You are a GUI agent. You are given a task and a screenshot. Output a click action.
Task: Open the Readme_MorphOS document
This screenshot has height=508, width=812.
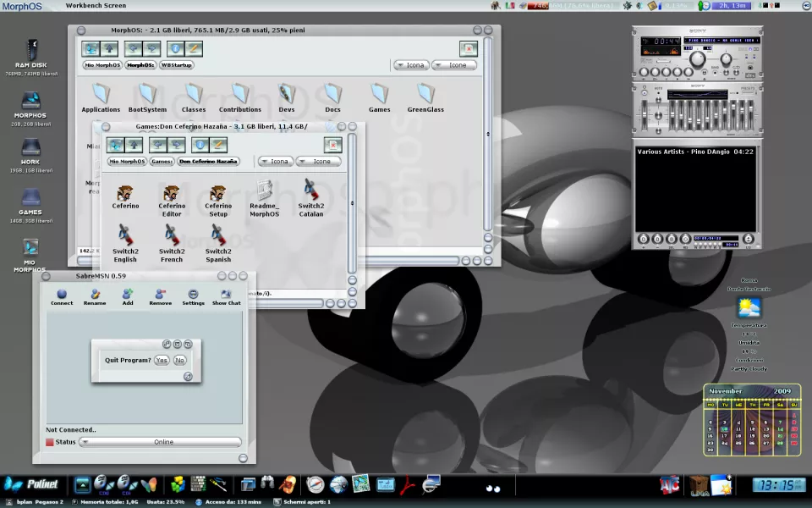[x=264, y=191]
